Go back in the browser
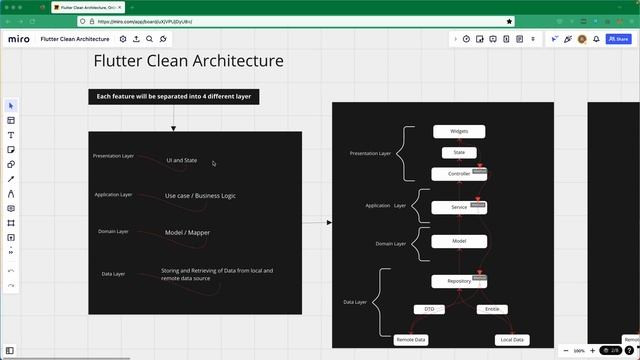The height and width of the screenshot is (360, 640). click(x=8, y=21)
